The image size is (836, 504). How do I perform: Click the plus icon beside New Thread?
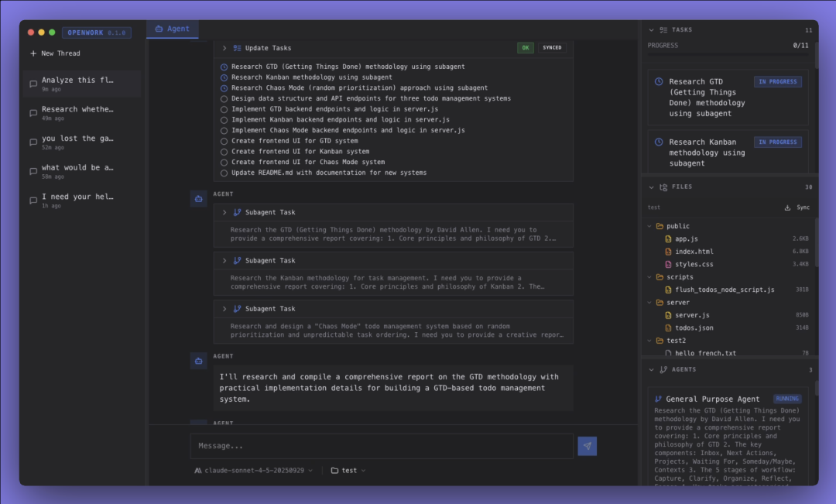pos(33,53)
